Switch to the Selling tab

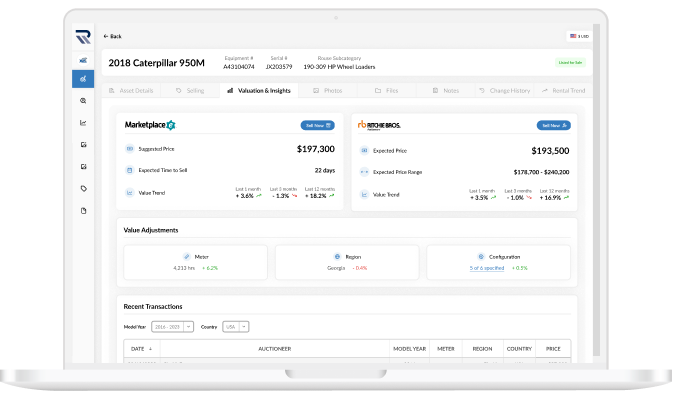coord(190,91)
